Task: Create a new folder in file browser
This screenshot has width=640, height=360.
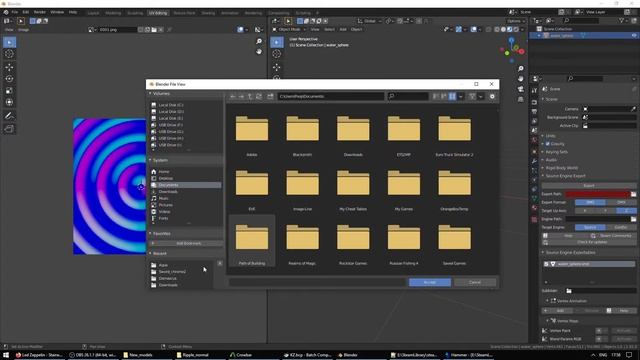Action: (x=270, y=96)
